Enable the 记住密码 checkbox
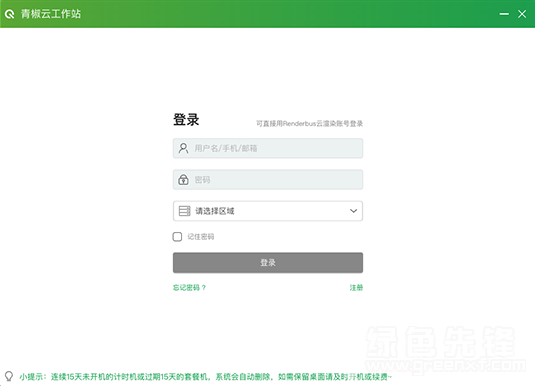Image resolution: width=535 pixels, height=386 pixels. (x=177, y=237)
